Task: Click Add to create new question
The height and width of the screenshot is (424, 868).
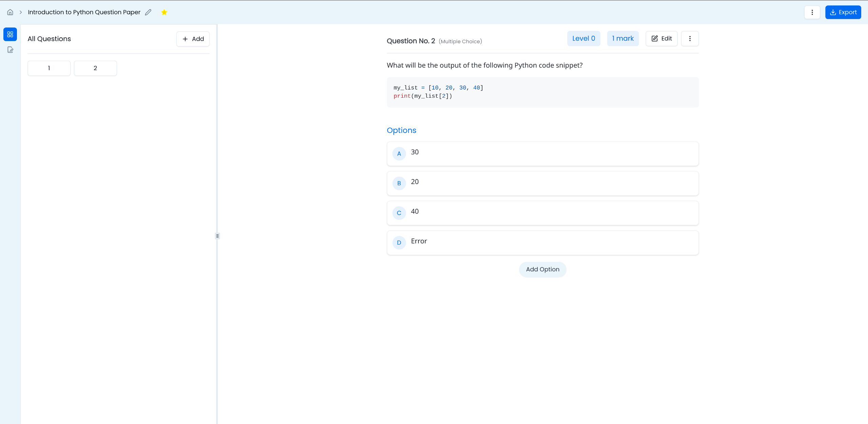Action: pos(193,39)
